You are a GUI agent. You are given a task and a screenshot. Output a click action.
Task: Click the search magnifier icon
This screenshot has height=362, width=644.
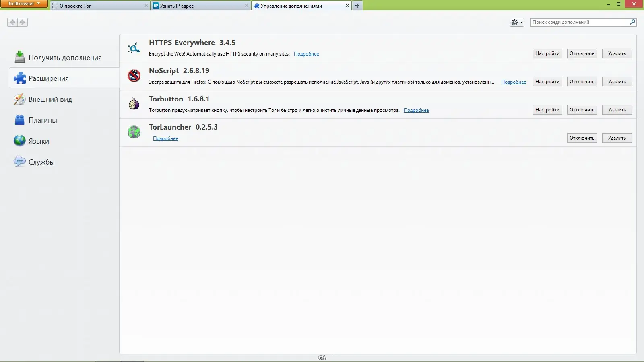[x=633, y=22]
